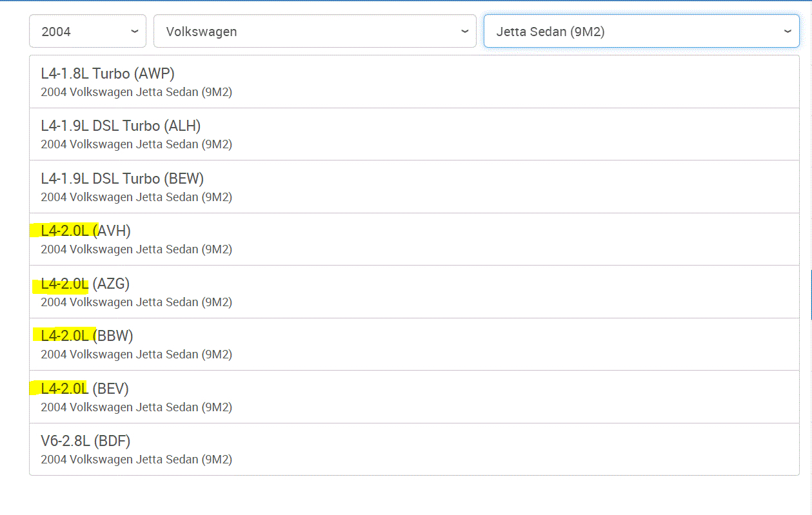Viewport: 812px width, 515px height.
Task: Click the chevron arrow on the Jetta Sedan dropdown
Action: [787, 31]
